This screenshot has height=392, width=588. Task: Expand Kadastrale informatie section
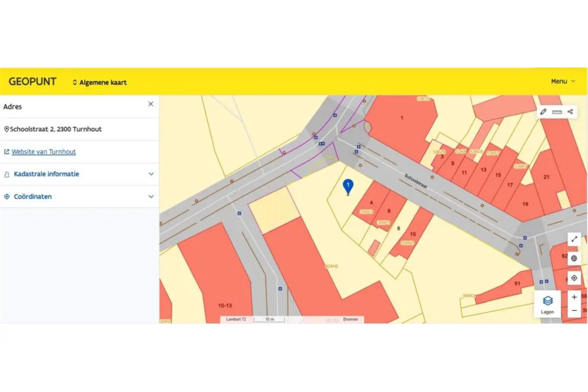(79, 174)
